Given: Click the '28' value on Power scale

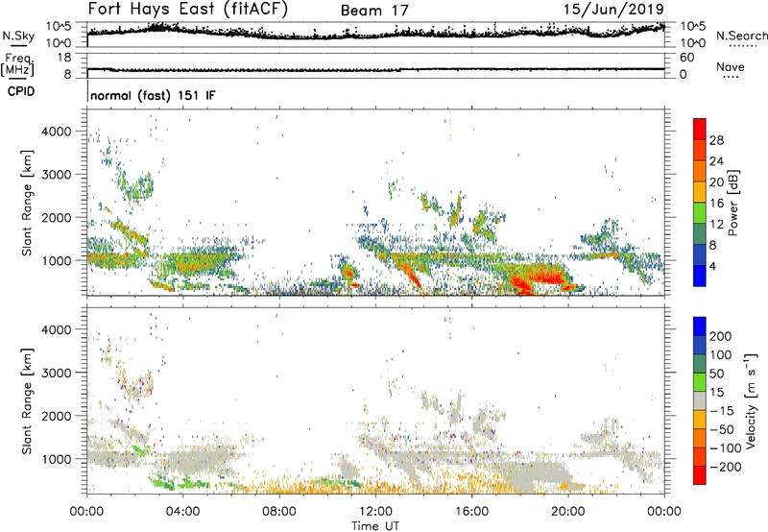Looking at the screenshot, I should (716, 140).
